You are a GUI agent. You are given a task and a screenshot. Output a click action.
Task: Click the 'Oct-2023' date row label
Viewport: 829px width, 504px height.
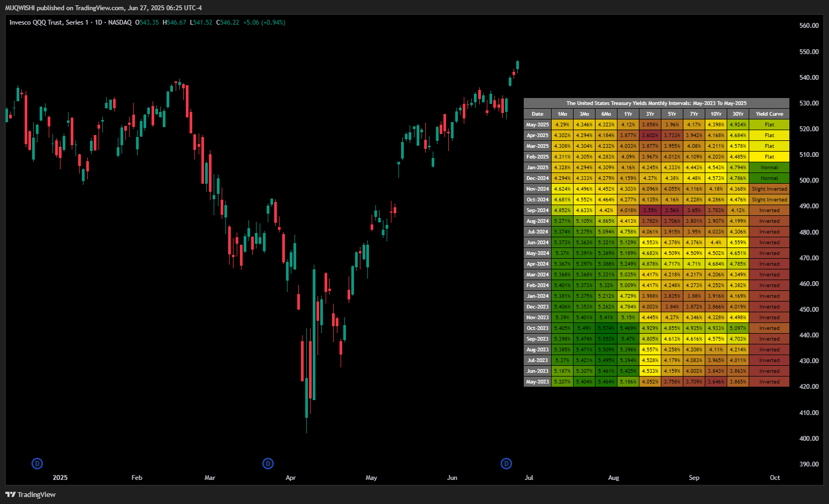[x=538, y=328]
